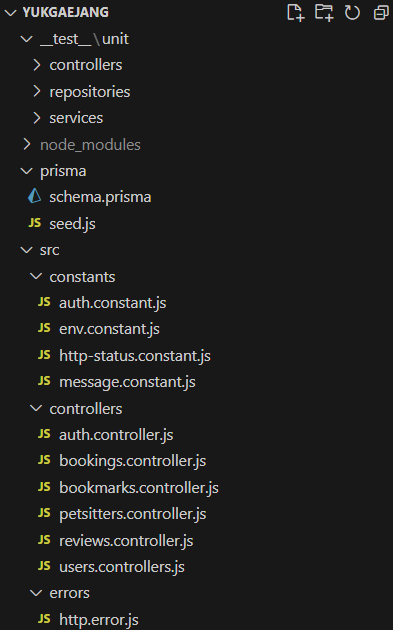Collapse the errors folder chevron
Image resolution: width=393 pixels, height=630 pixels.
click(x=36, y=593)
